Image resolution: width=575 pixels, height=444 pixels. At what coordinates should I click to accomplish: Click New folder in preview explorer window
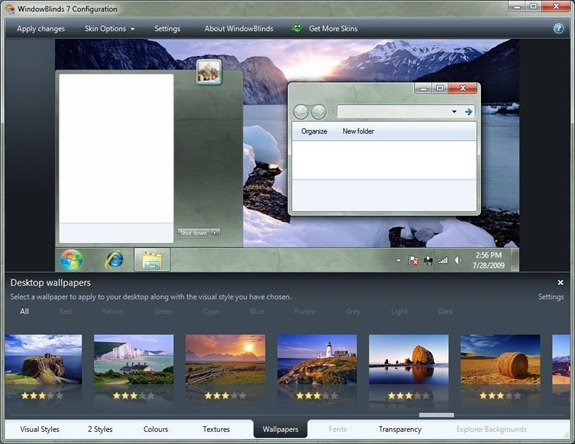(358, 131)
